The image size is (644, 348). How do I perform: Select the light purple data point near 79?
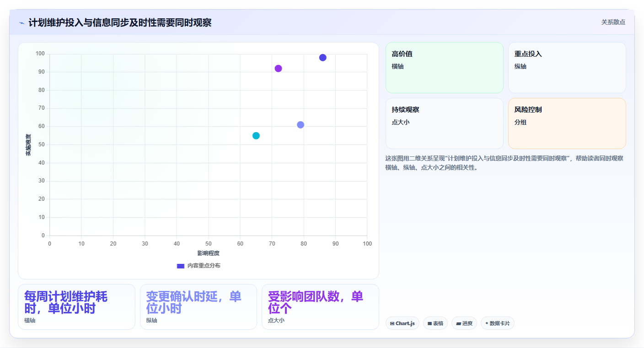[x=301, y=125]
